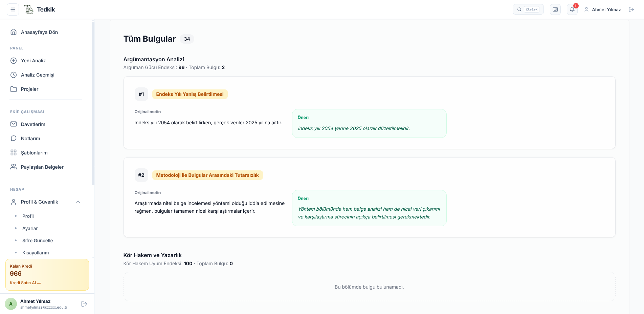Click the Tedkik logo icon
Image resolution: width=644 pixels, height=314 pixels.
pos(29,9)
